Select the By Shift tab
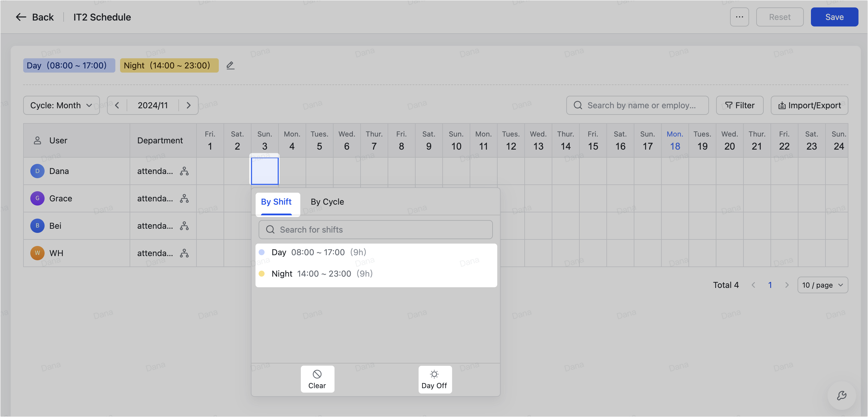This screenshot has height=417, width=868. coord(276,202)
